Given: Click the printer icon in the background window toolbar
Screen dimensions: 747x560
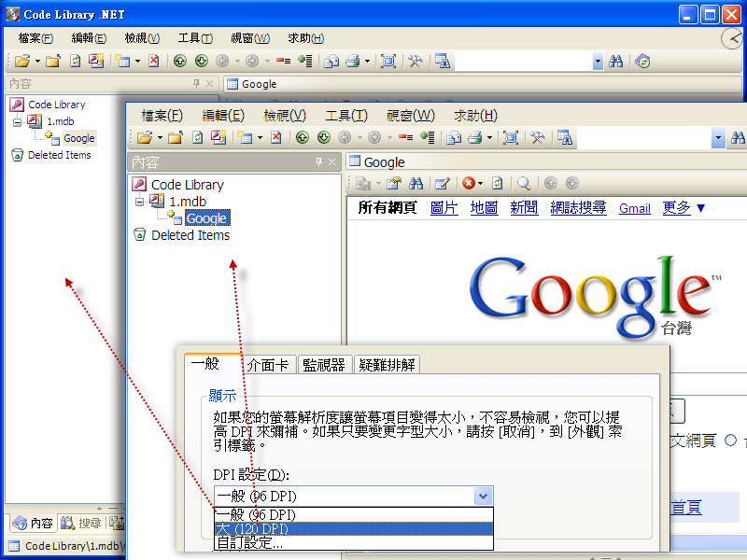Looking at the screenshot, I should [353, 61].
